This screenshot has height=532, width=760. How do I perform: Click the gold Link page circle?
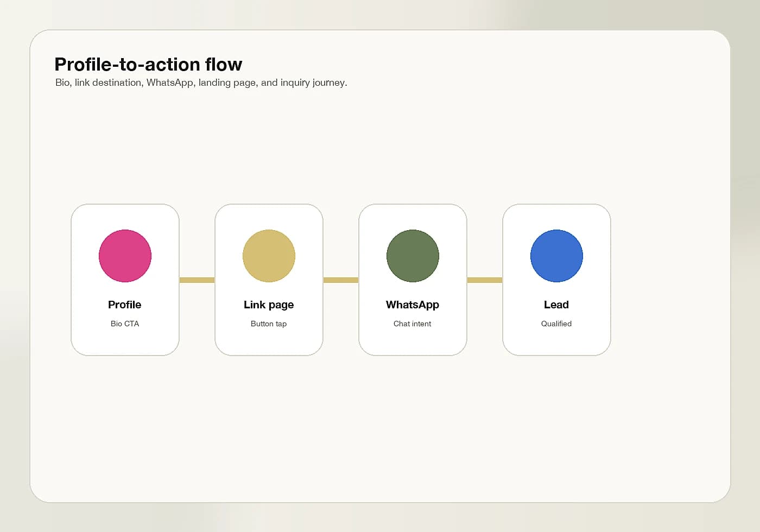click(269, 256)
